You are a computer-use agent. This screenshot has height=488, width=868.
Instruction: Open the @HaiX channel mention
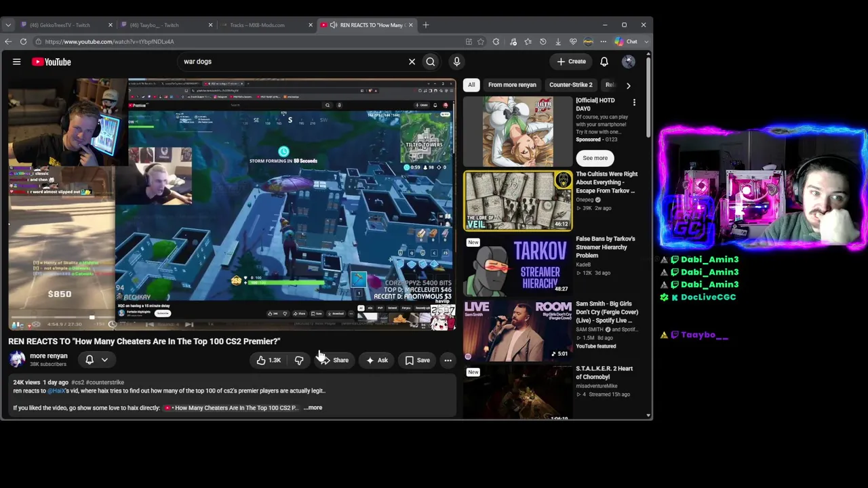click(56, 390)
